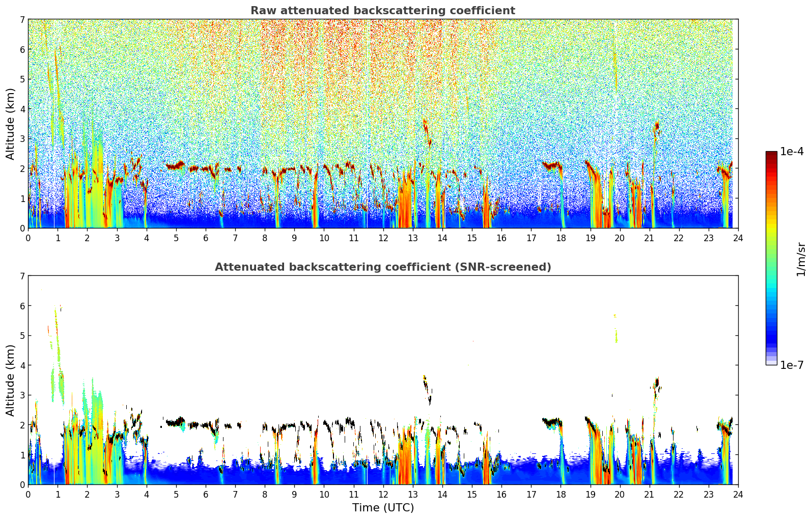Click time tick "12" under the SNR-screened plot
Viewport: 812px width, 519px height.
coord(383,494)
